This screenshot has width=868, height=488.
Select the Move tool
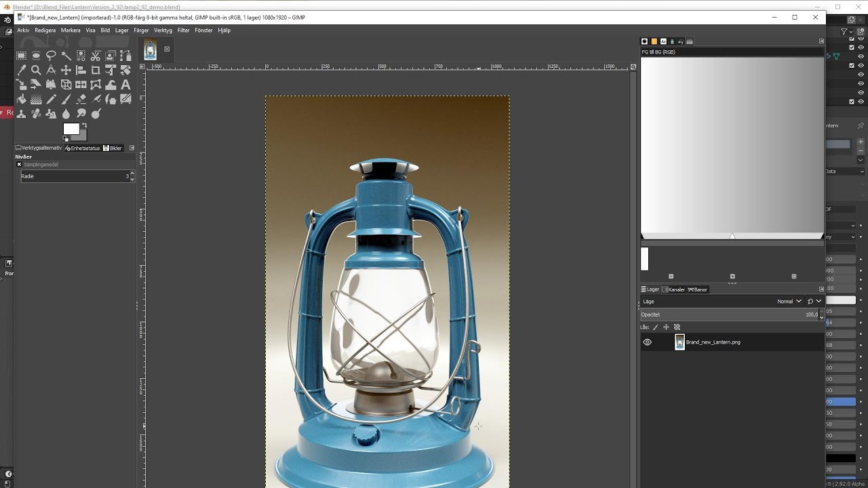coord(66,70)
